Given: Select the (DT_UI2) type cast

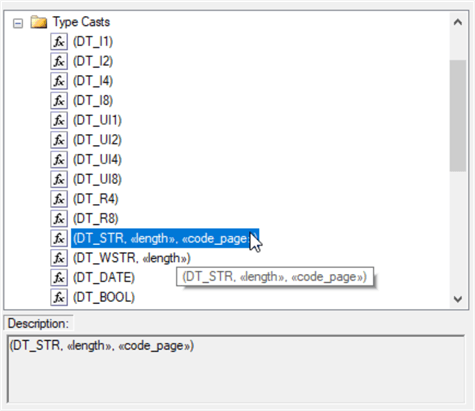Looking at the screenshot, I should coord(97,140).
